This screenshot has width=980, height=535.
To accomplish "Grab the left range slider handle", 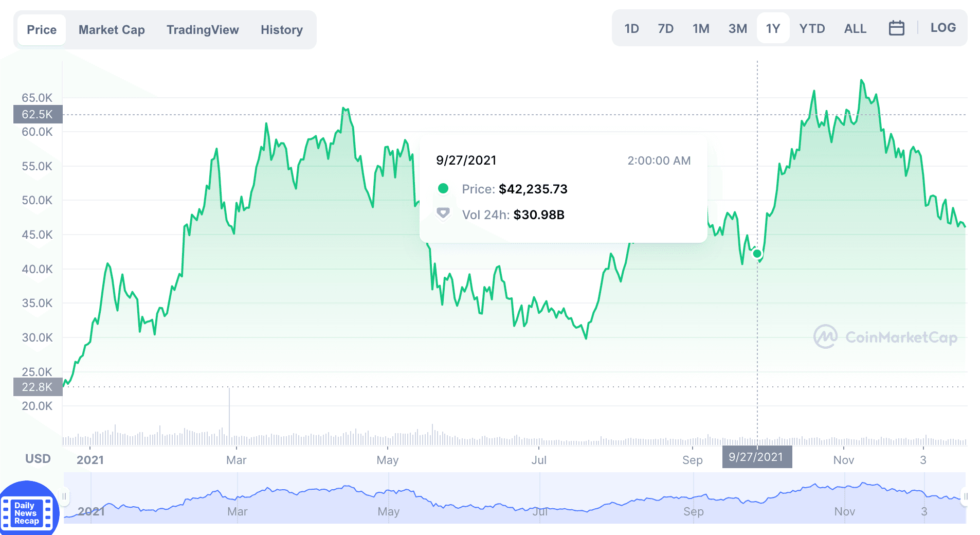I will click(65, 496).
